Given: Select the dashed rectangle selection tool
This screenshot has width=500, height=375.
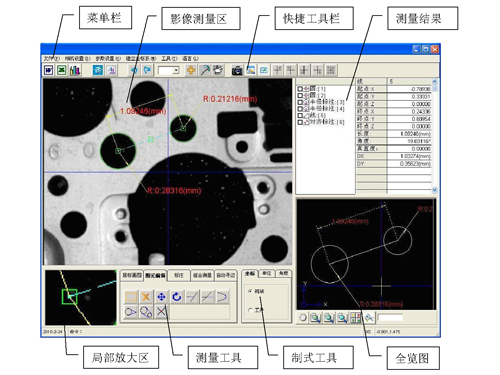Looking at the screenshot, I should pyautogui.click(x=131, y=296).
